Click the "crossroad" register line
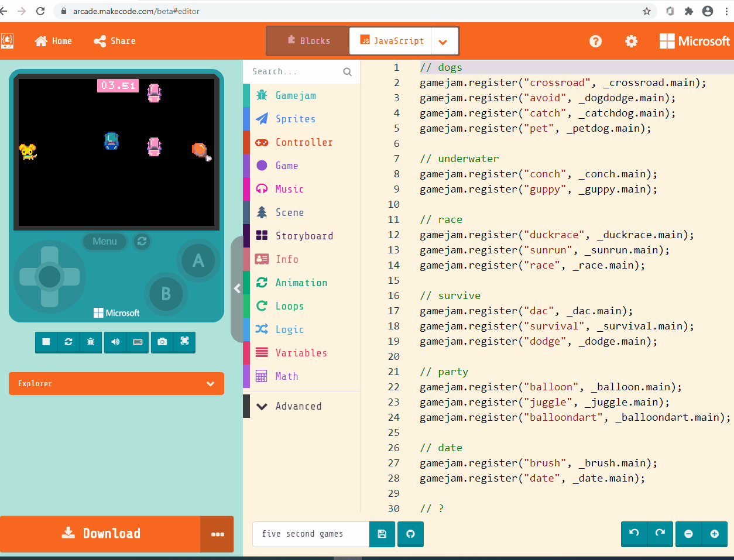Screen dimensions: 734x560 563,83
